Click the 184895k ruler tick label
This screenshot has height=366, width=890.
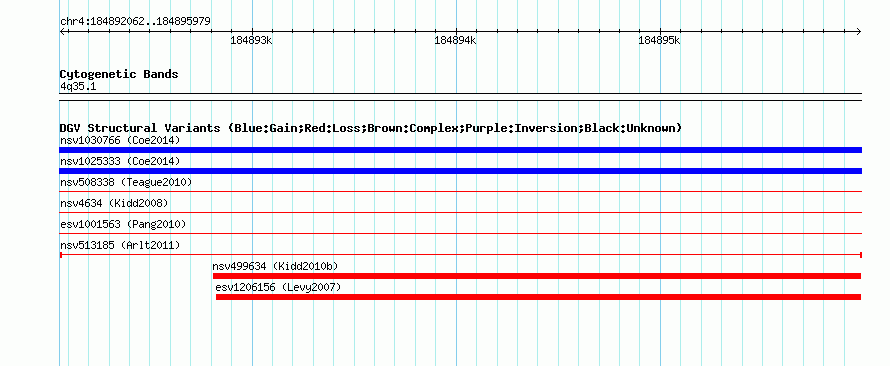659,40
